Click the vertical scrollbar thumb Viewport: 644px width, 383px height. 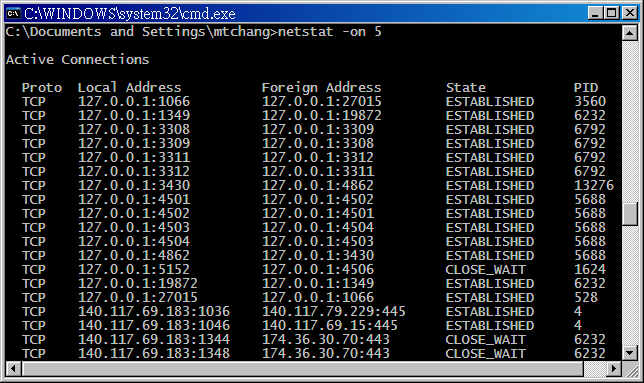point(630,214)
